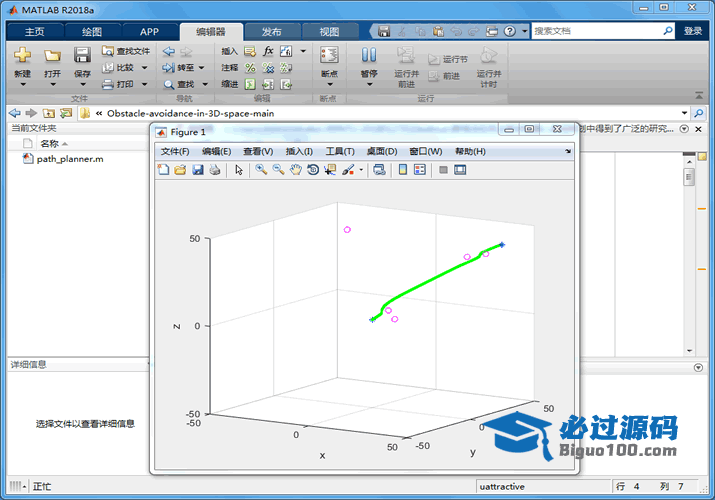Open the Pause dropdown arrow
This screenshot has width=715, height=500.
(369, 84)
